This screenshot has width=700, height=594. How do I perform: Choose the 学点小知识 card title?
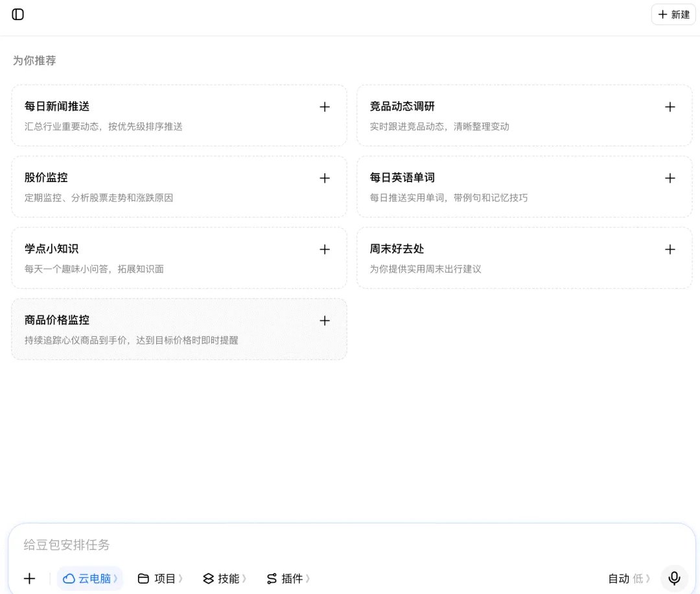point(51,249)
